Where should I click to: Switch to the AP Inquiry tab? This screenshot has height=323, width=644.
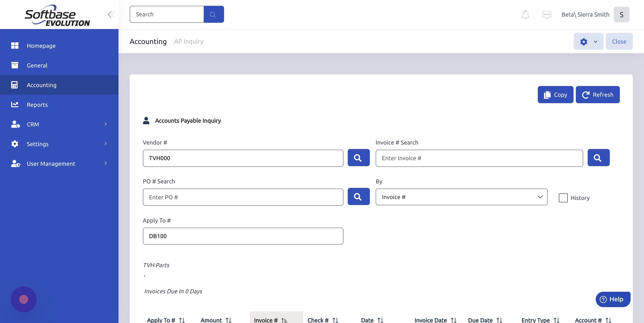[x=189, y=41]
